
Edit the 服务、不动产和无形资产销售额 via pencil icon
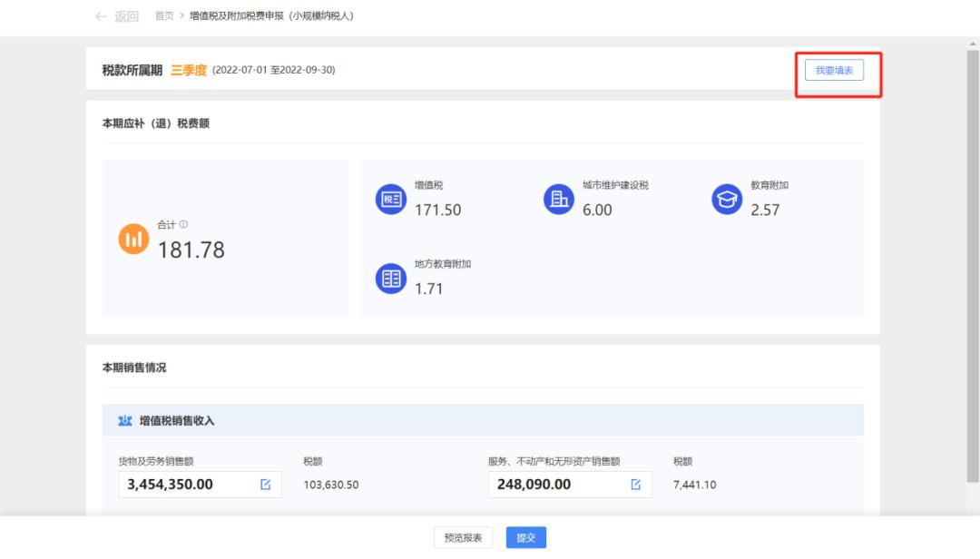635,485
